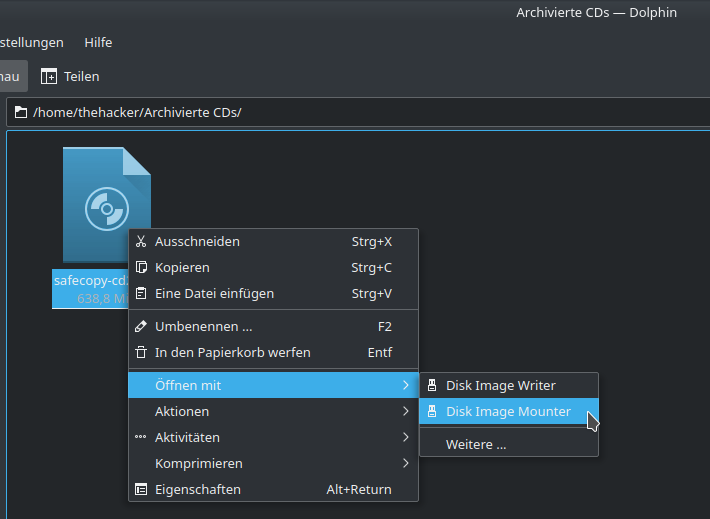Select Disk Image Mounter entry
This screenshot has height=519, width=710.
coord(508,411)
